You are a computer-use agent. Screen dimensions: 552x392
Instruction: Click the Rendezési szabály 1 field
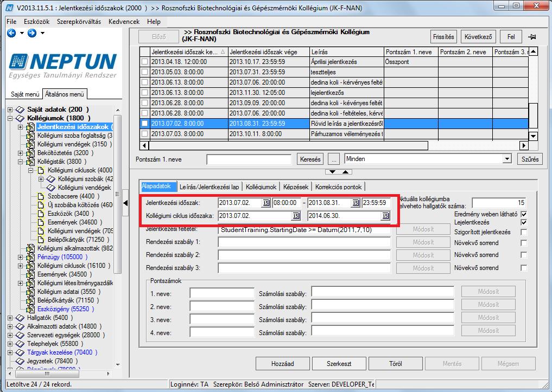click(304, 242)
